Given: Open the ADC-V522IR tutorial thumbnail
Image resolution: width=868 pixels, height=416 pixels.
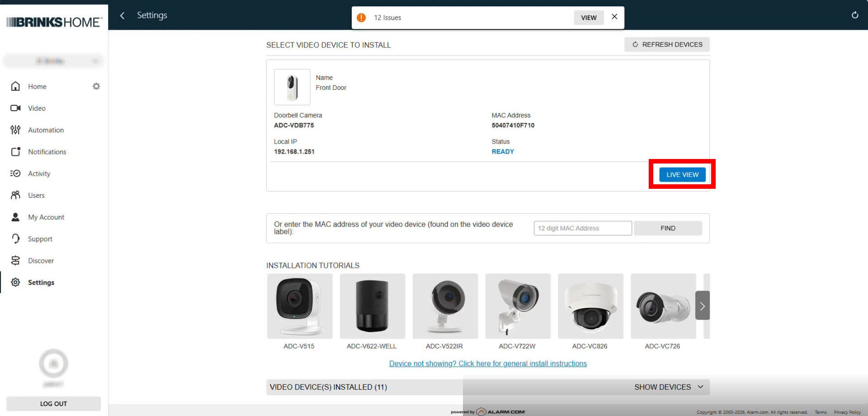Looking at the screenshot, I should click(x=445, y=306).
